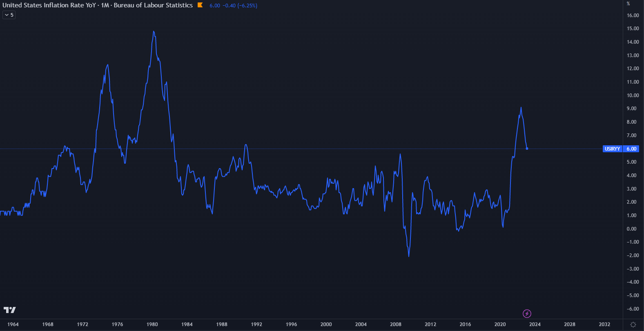The height and width of the screenshot is (331, 644).
Task: Click the 2008 label on the time axis
Action: (x=396, y=324)
